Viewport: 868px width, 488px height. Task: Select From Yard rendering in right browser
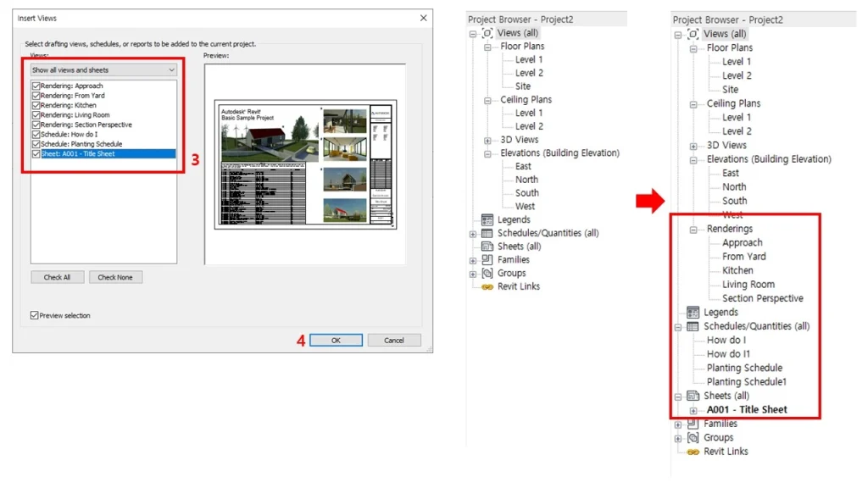coord(744,257)
